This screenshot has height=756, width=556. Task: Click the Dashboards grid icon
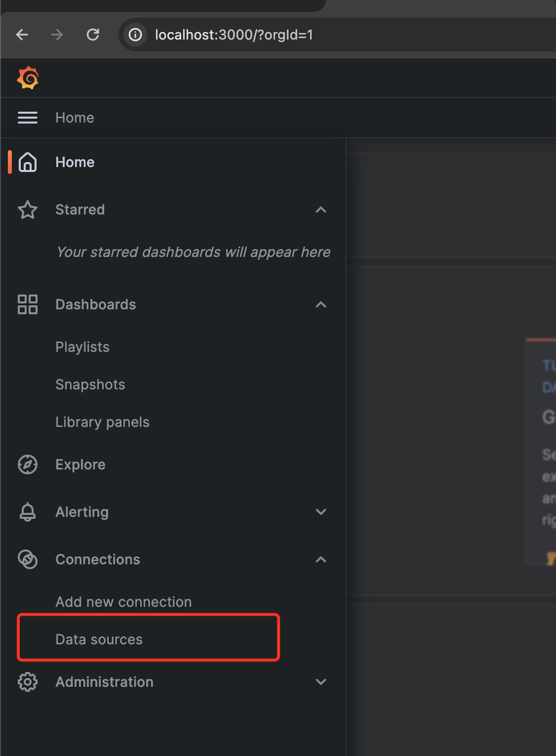click(x=28, y=304)
